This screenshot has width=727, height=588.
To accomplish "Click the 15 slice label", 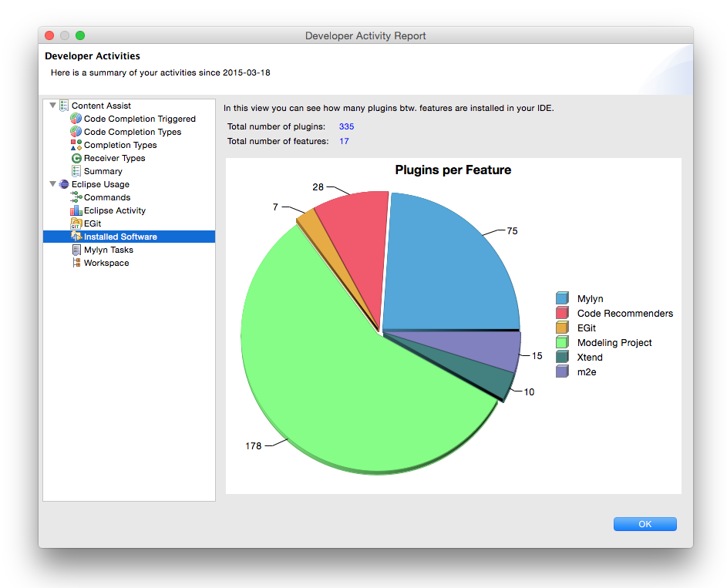I will coord(537,356).
